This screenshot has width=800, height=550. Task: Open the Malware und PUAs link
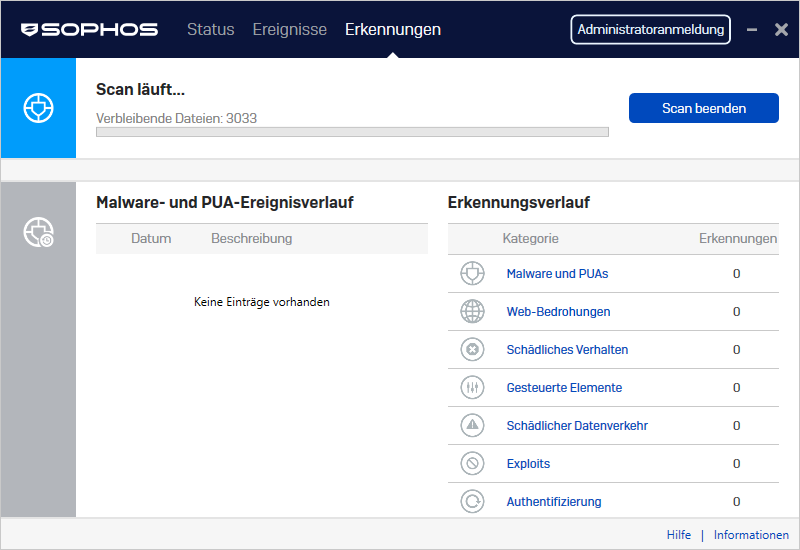coord(557,273)
